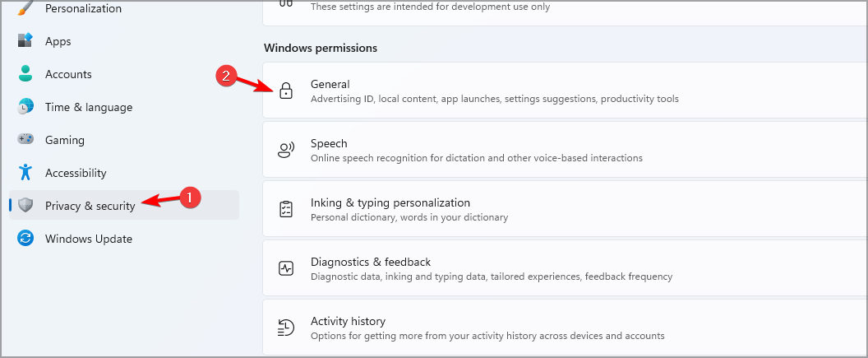
Task: Click the Apps sidebar icon
Action: [25, 41]
